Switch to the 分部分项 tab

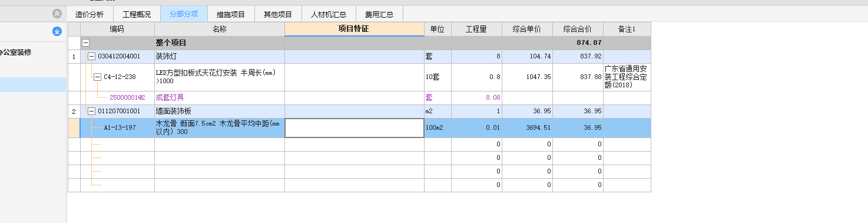(x=184, y=14)
